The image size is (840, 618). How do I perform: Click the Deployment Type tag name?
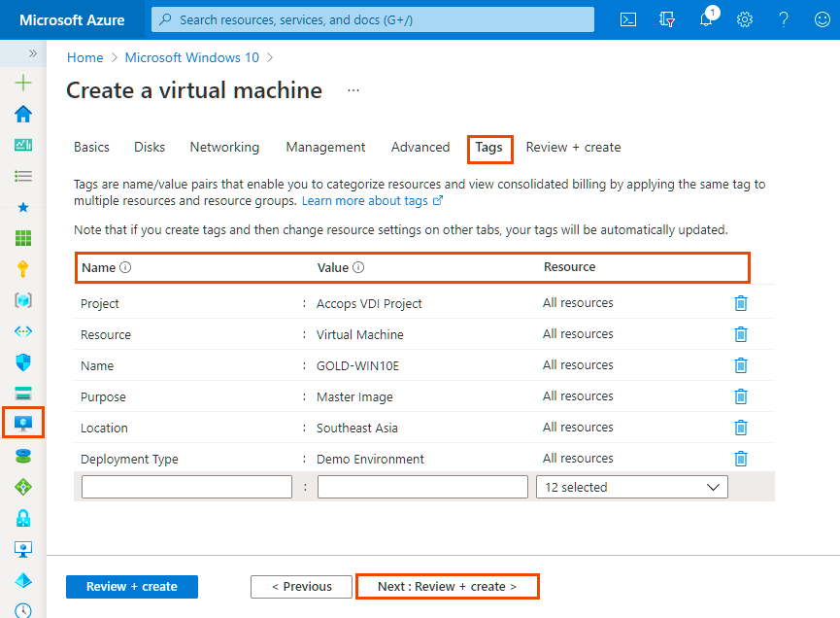pos(130,459)
